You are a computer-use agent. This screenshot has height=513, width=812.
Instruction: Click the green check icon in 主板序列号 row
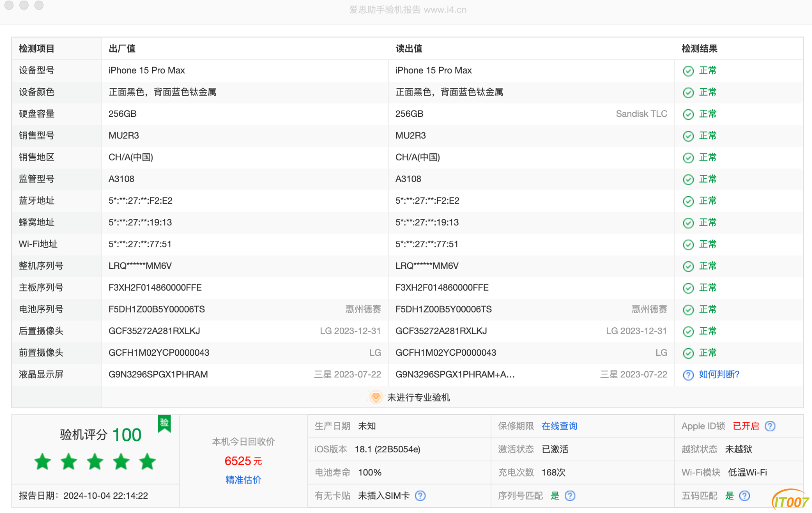pyautogui.click(x=688, y=288)
